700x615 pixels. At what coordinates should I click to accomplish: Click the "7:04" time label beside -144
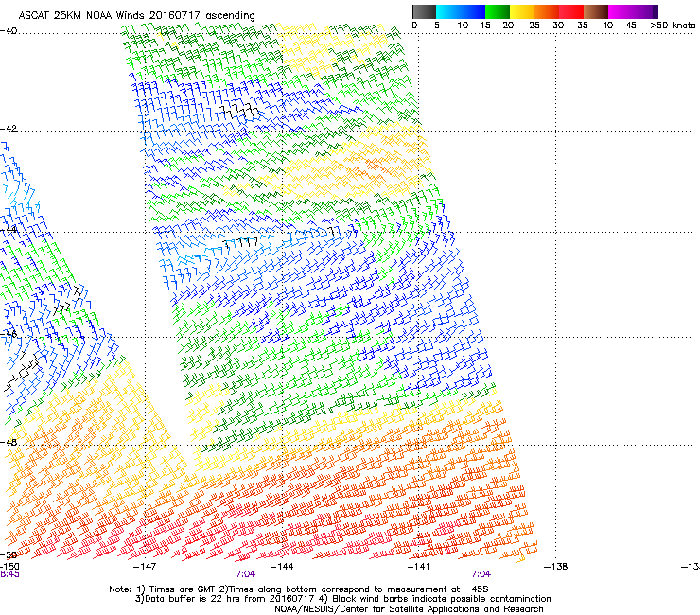[x=246, y=574]
